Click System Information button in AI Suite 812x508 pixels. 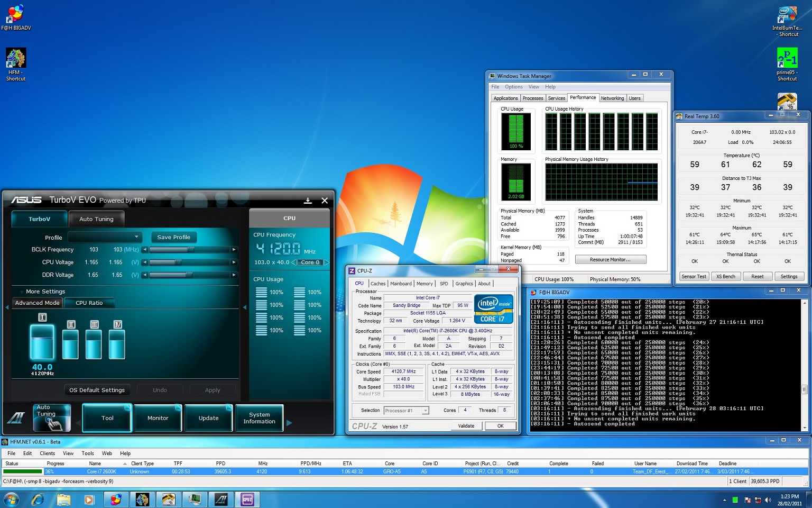point(259,418)
